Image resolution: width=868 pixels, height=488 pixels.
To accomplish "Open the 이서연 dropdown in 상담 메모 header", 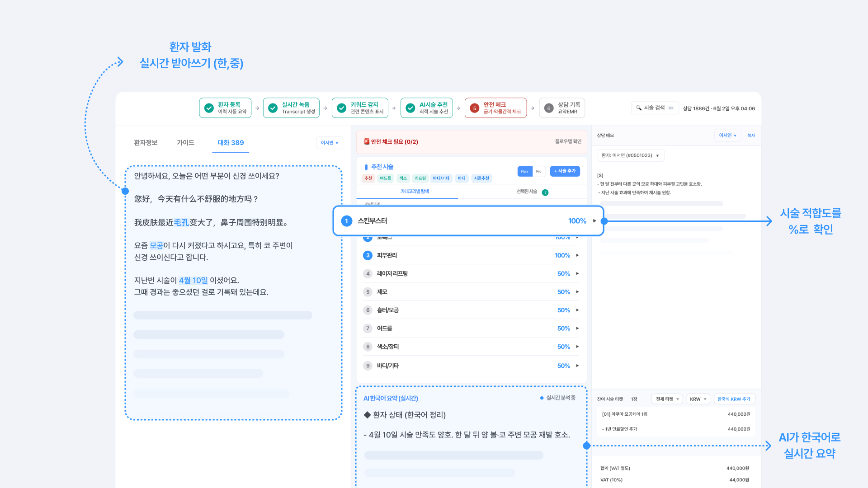I will coord(728,136).
